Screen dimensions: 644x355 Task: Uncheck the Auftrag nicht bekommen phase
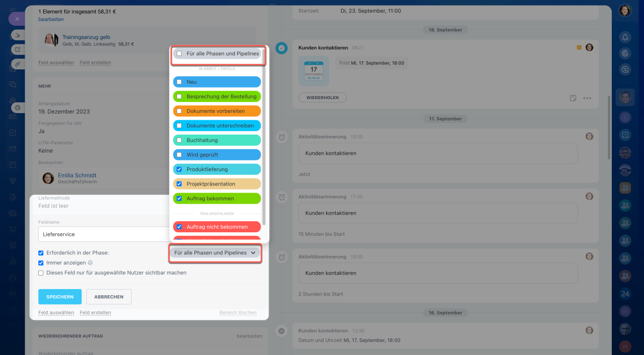coord(179,227)
